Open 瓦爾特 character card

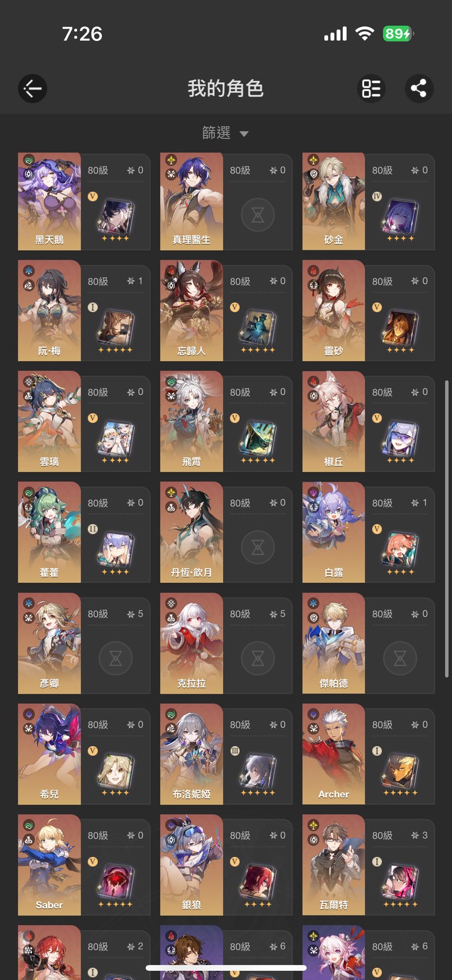pos(368,865)
